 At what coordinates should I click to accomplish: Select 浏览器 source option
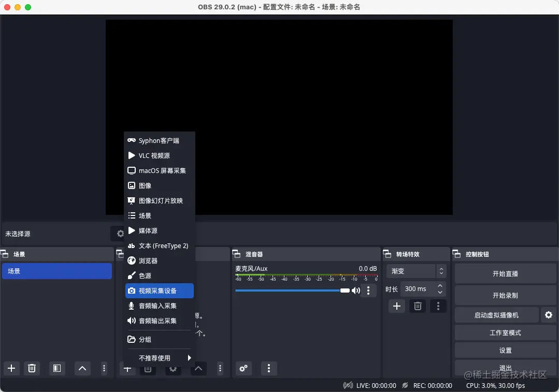(x=160, y=260)
